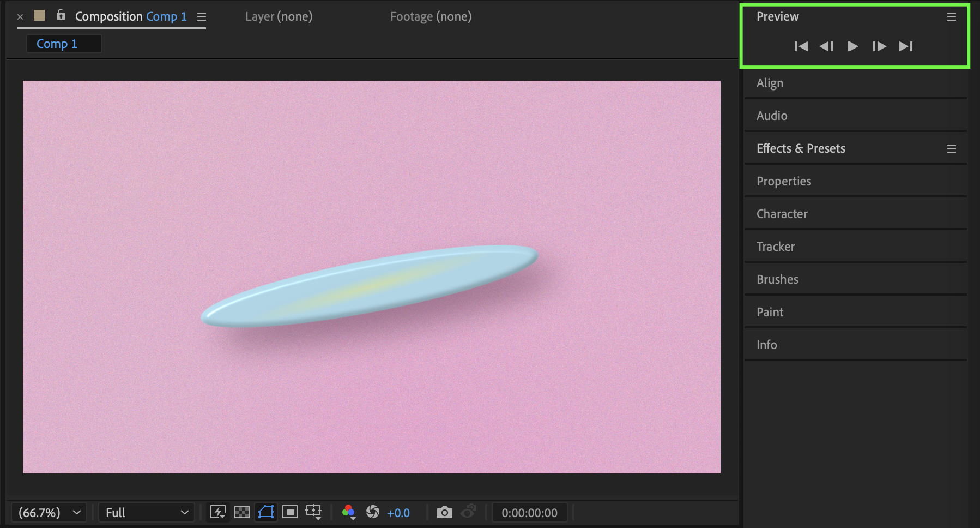The height and width of the screenshot is (528, 980).
Task: Click the Reset Exposure aperture icon
Action: point(373,512)
